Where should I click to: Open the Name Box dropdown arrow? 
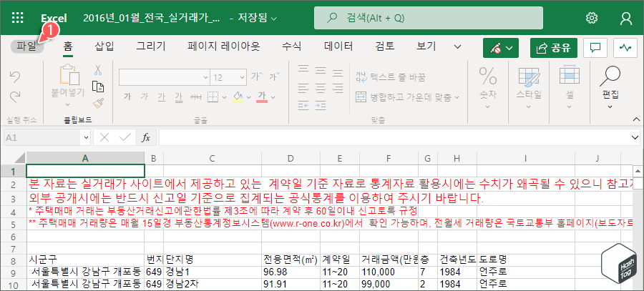86,137
